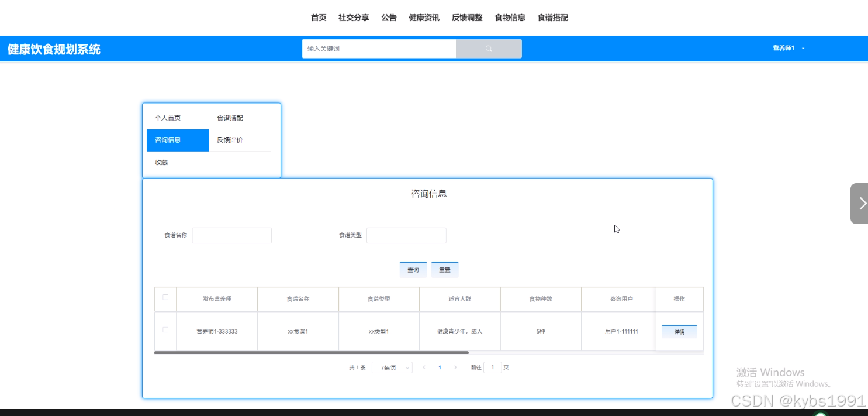The image size is (868, 416).
Task: Click the search magnifier icon button
Action: click(489, 49)
